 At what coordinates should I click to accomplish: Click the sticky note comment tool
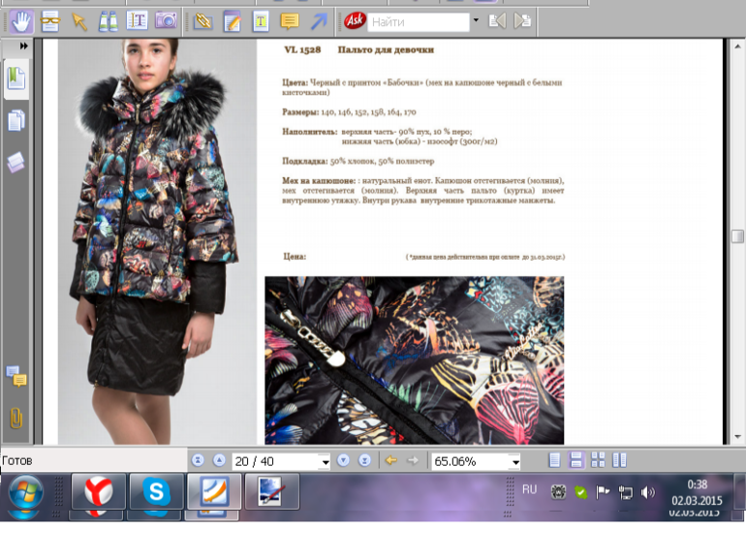click(289, 20)
